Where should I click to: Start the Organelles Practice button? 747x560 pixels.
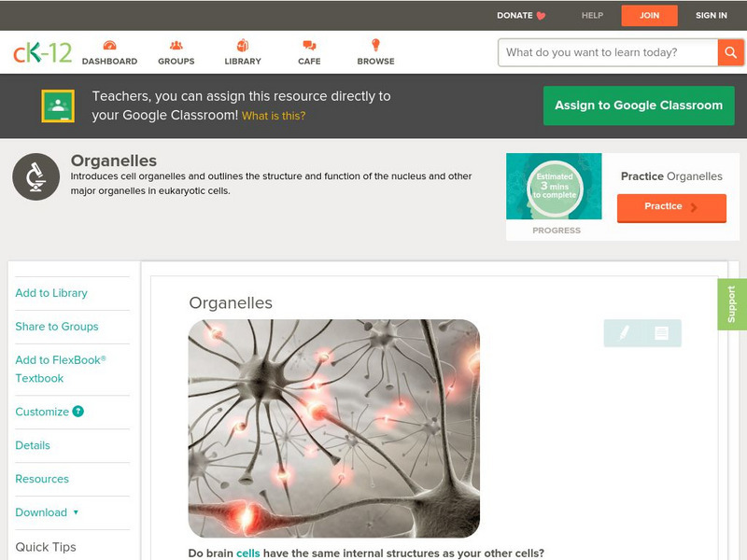[671, 207]
